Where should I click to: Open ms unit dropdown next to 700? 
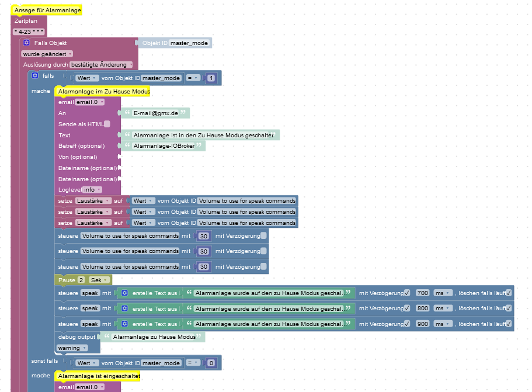click(x=443, y=293)
